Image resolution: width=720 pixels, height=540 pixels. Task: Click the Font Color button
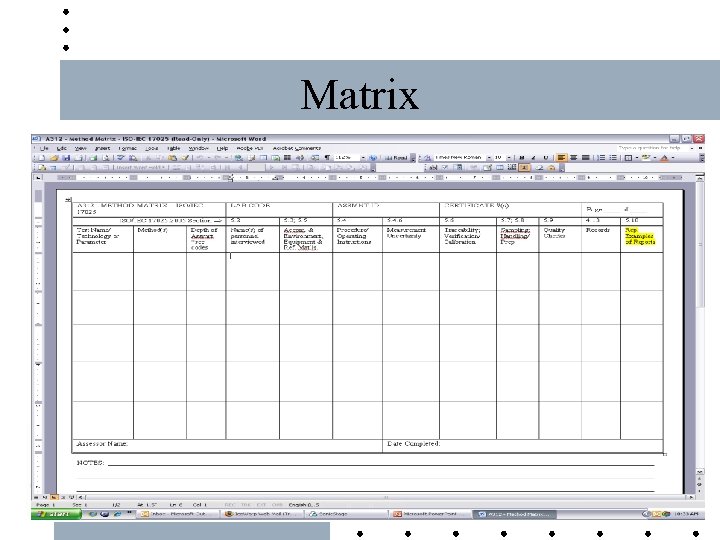click(x=664, y=158)
